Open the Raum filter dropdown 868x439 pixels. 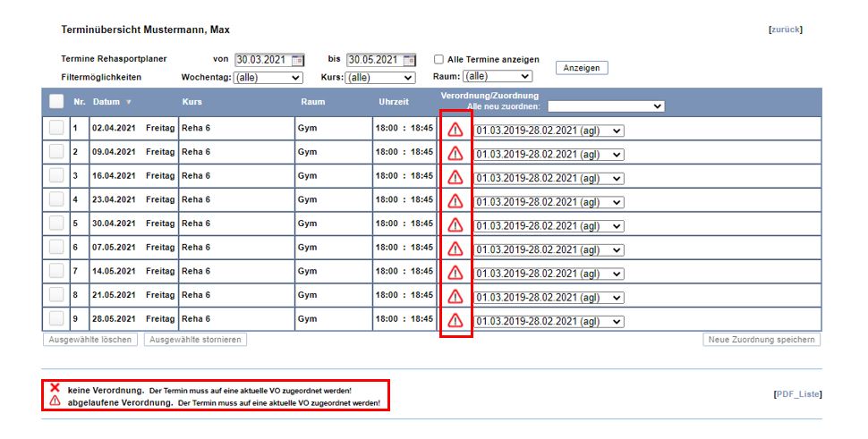coord(497,77)
